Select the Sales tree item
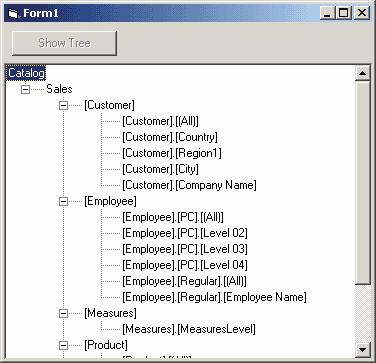The width and height of the screenshot is (376, 363). (x=59, y=89)
